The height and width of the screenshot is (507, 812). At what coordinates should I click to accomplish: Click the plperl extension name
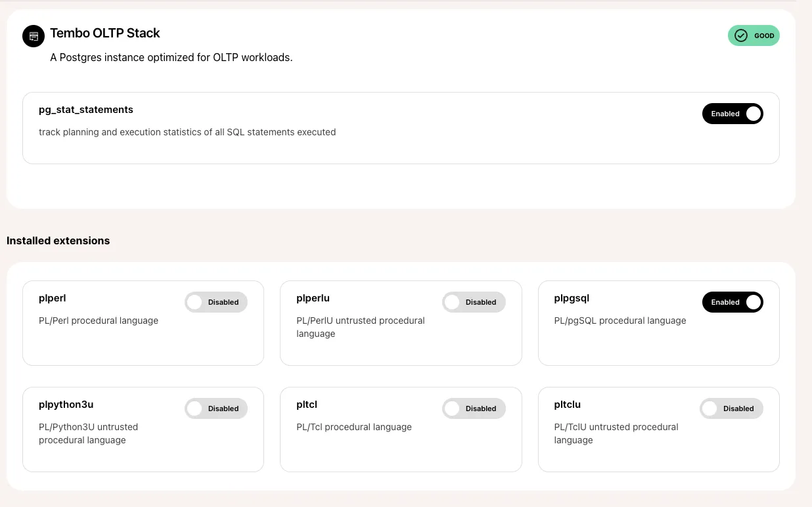(53, 298)
